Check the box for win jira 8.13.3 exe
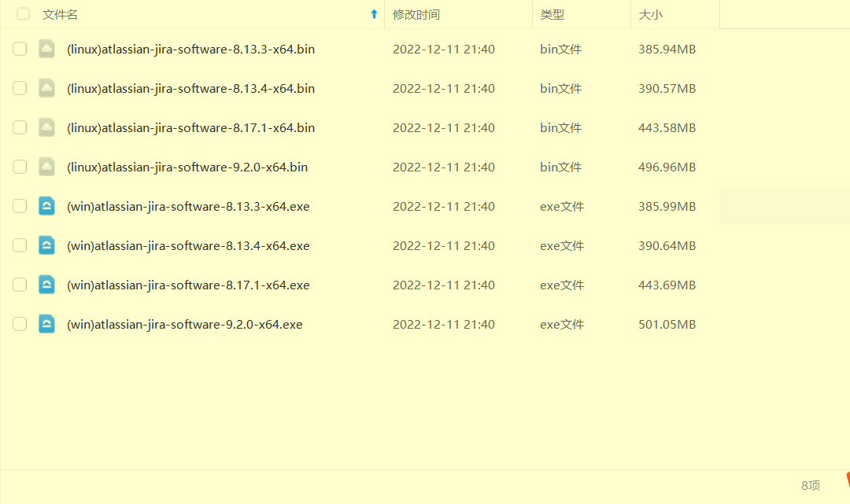This screenshot has height=504, width=850. tap(20, 206)
